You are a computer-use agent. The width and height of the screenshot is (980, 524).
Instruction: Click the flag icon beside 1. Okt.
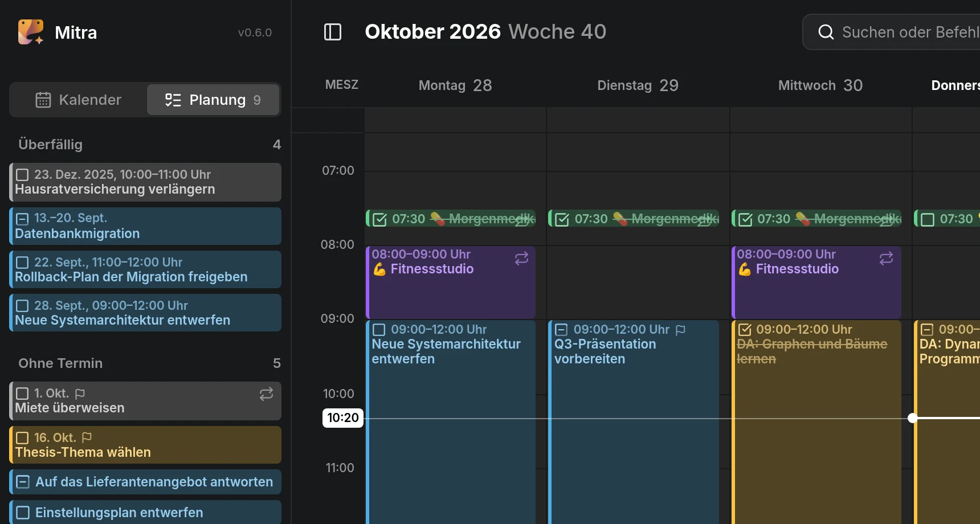[x=80, y=394]
